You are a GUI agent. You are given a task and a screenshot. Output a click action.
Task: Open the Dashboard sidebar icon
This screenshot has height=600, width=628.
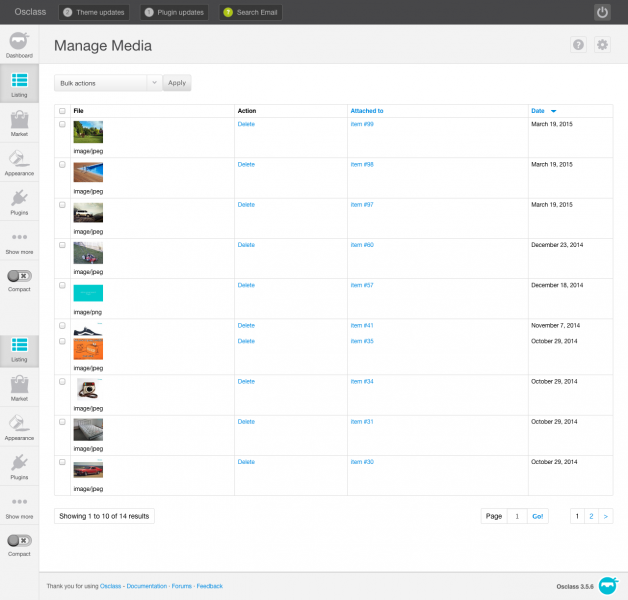click(x=19, y=44)
